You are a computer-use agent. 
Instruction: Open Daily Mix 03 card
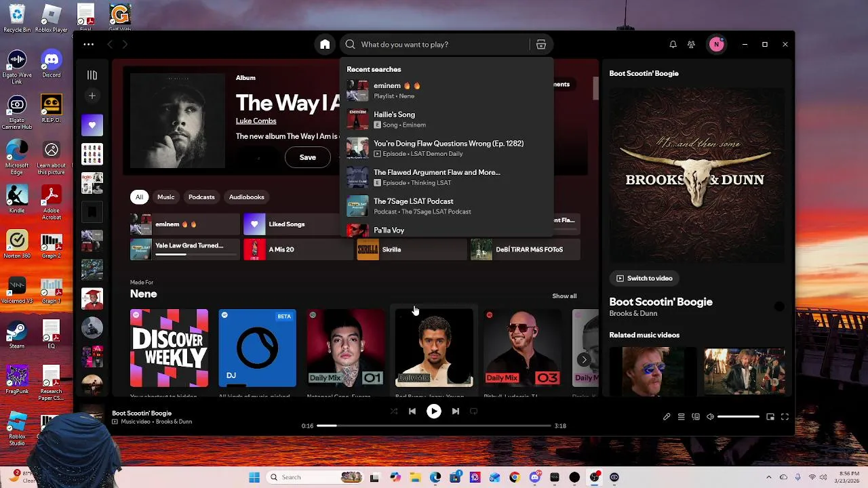(x=522, y=348)
